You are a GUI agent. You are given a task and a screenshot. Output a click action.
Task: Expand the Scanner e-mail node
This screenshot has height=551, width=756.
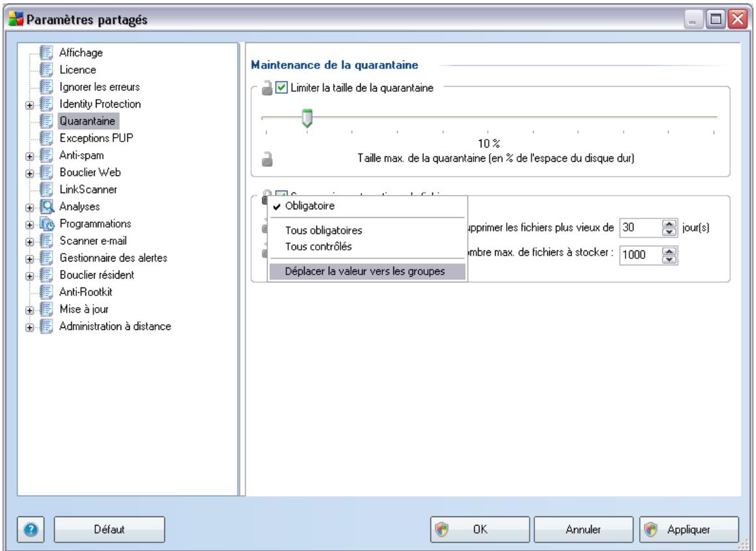pyautogui.click(x=30, y=242)
